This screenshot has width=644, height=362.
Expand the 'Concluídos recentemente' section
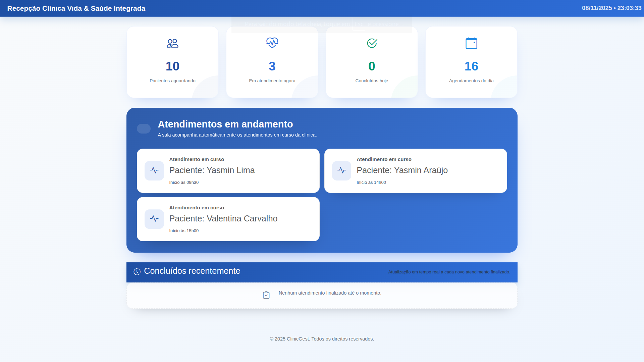tap(192, 271)
